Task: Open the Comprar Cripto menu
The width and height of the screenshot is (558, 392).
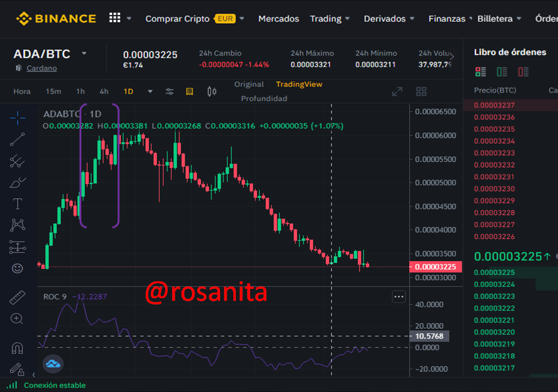Action: pyautogui.click(x=177, y=19)
